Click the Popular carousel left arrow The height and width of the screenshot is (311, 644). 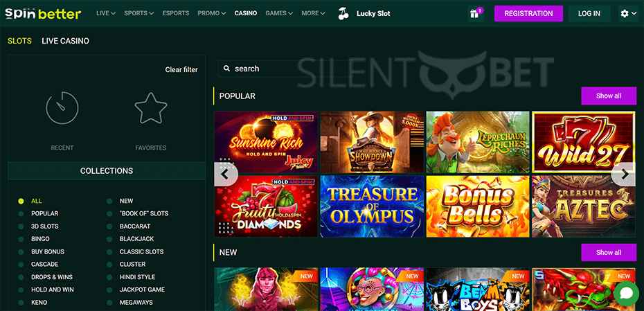224,174
